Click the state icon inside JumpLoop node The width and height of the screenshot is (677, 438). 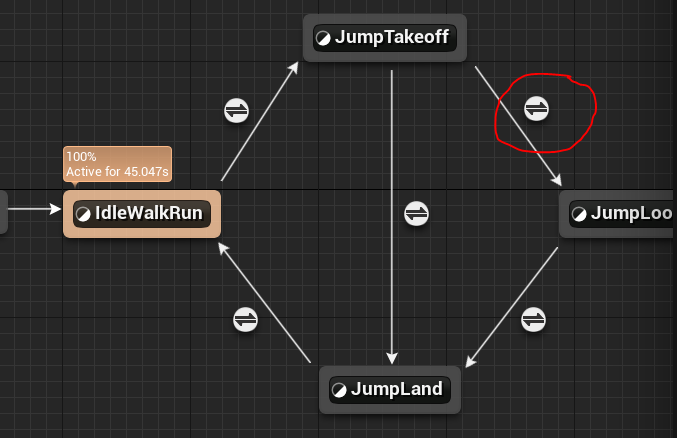(579, 213)
